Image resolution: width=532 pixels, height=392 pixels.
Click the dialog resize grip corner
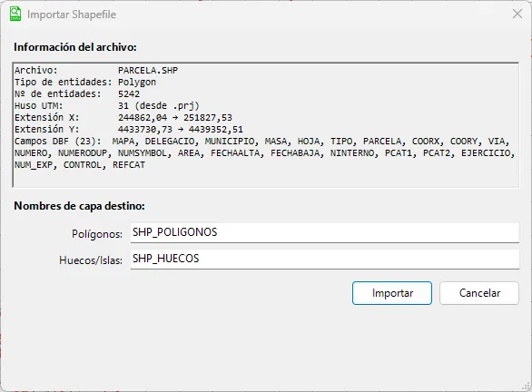click(x=527, y=387)
